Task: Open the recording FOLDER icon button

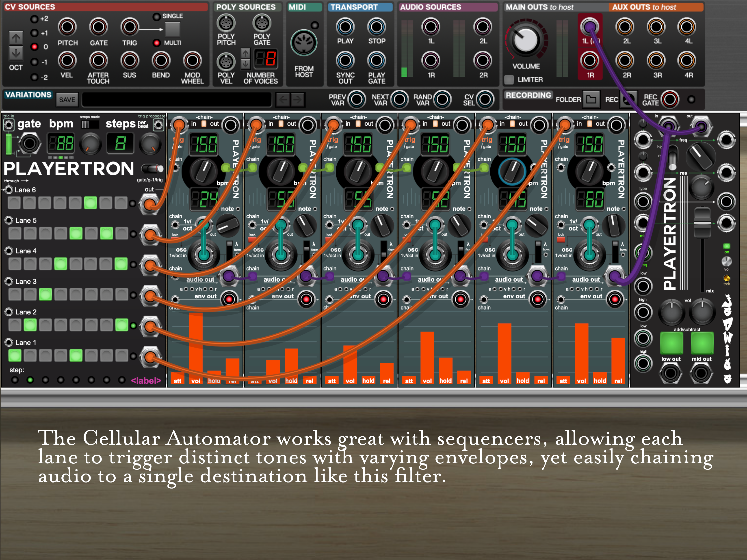Action: [591, 99]
